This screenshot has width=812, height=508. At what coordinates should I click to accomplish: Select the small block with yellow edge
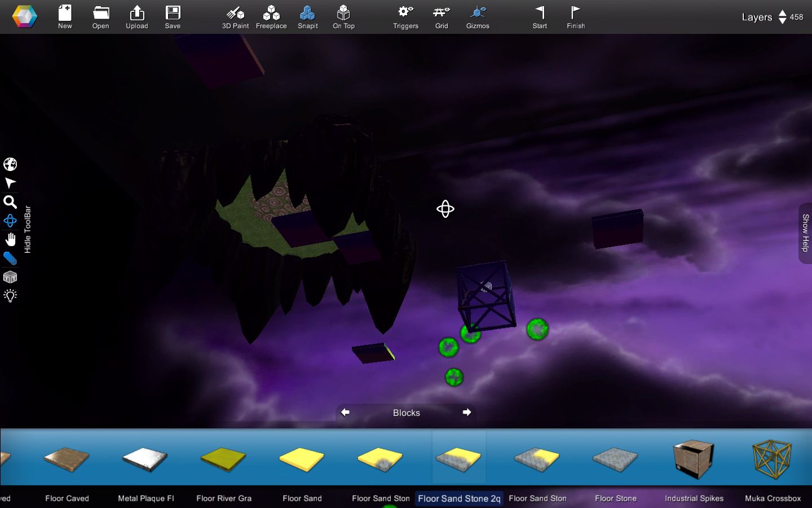click(x=373, y=353)
